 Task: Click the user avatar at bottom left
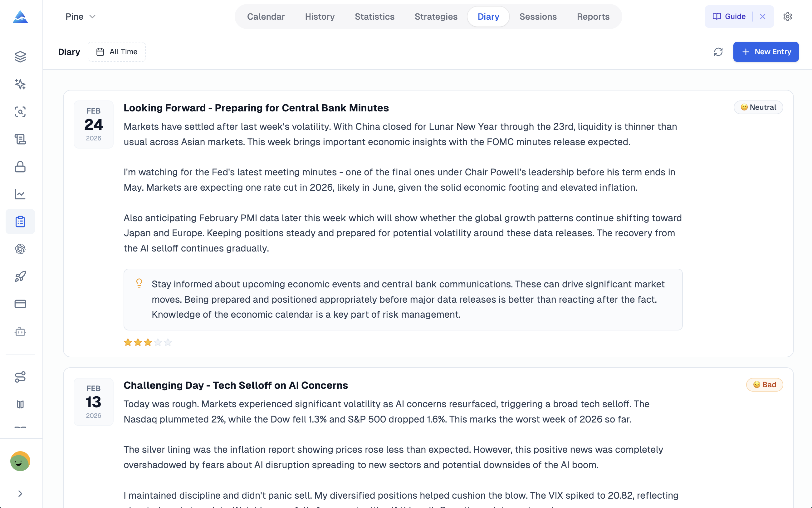coord(20,461)
